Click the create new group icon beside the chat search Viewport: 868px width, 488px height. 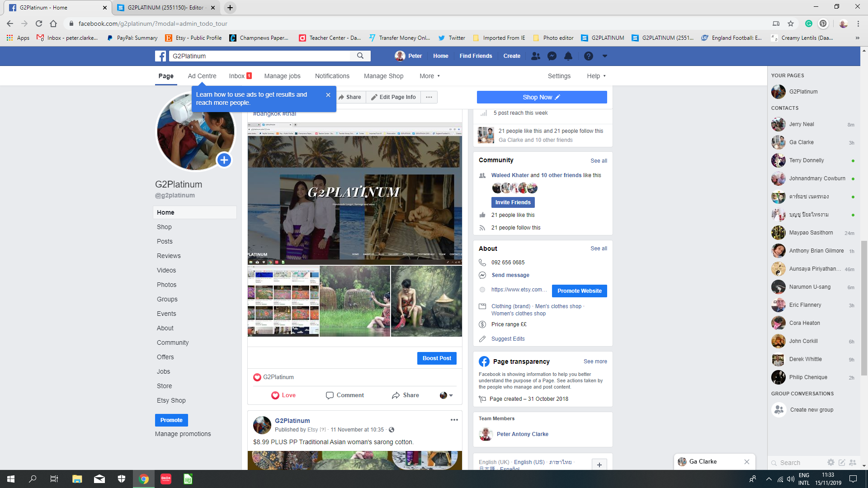tap(853, 462)
